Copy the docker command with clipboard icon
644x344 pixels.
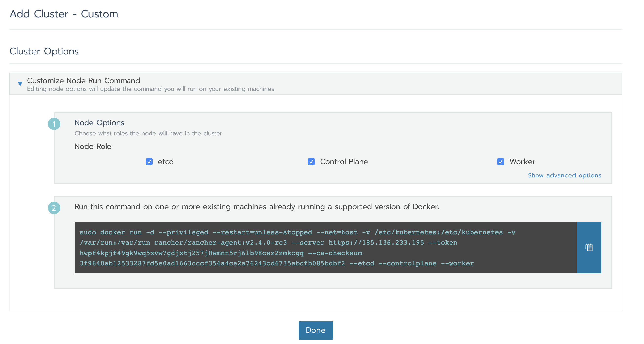(589, 248)
